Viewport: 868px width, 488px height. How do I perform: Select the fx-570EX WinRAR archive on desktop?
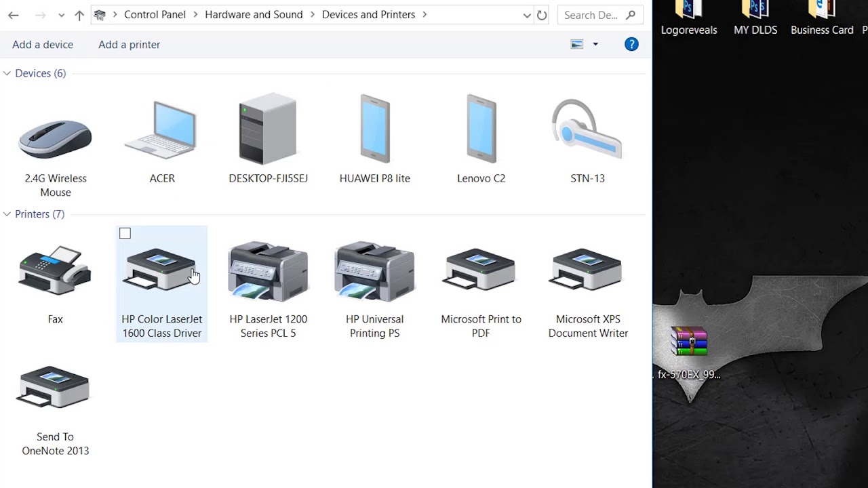pyautogui.click(x=689, y=342)
